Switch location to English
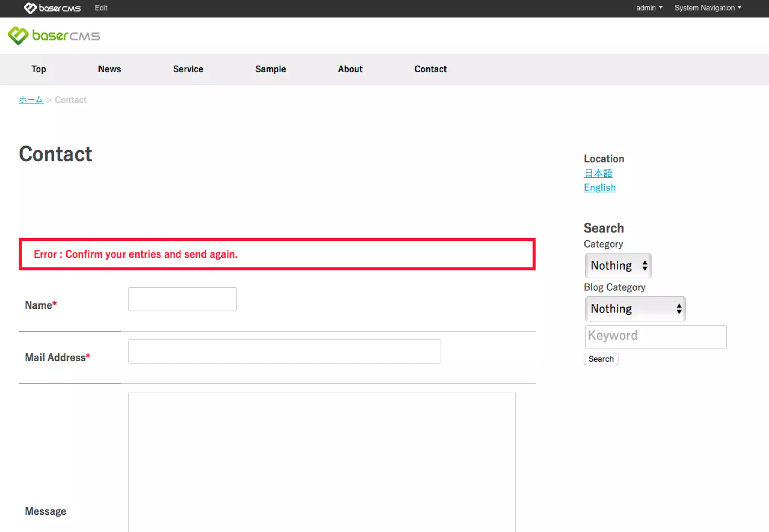 coord(600,188)
